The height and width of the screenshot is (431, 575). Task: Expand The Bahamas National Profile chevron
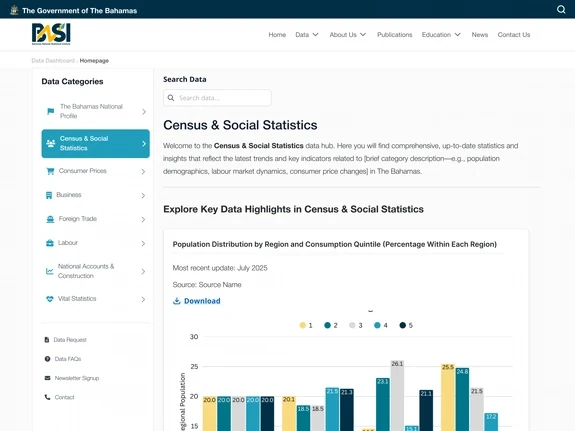144,112
